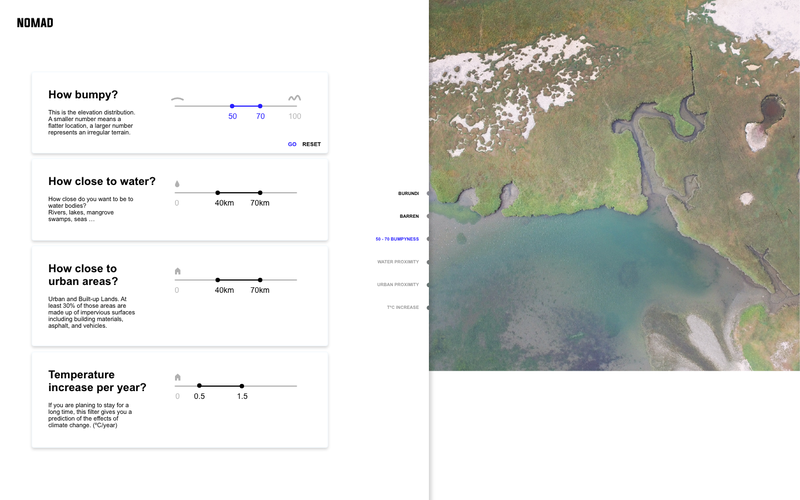Viewport: 800px width, 500px height.
Task: Click urban areas slider's 70km handle
Action: tap(260, 280)
